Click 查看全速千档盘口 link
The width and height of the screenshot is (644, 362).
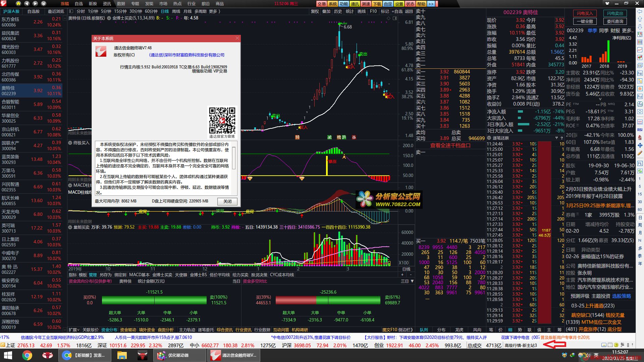pos(450,145)
